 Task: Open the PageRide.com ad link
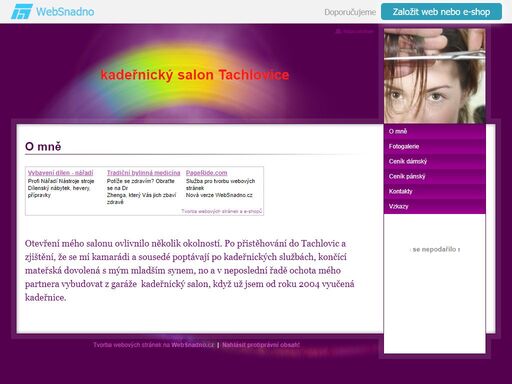pos(207,173)
